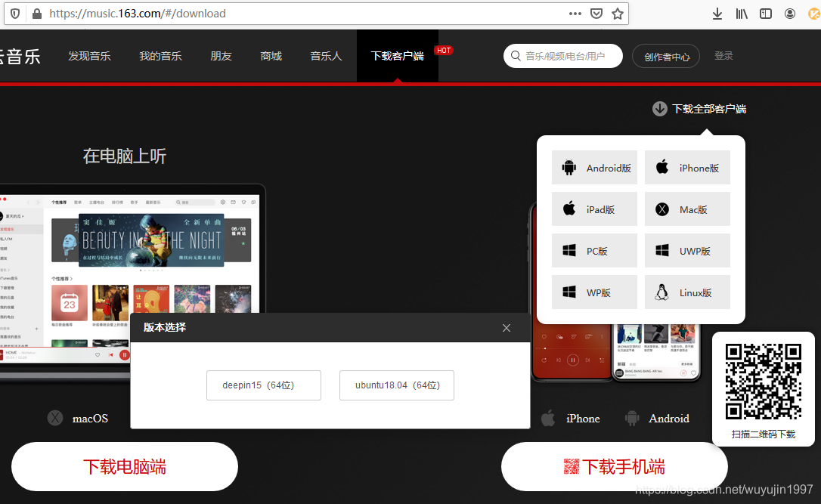Image resolution: width=821 pixels, height=504 pixels.
Task: Open the Library icon in toolbar
Action: point(742,14)
